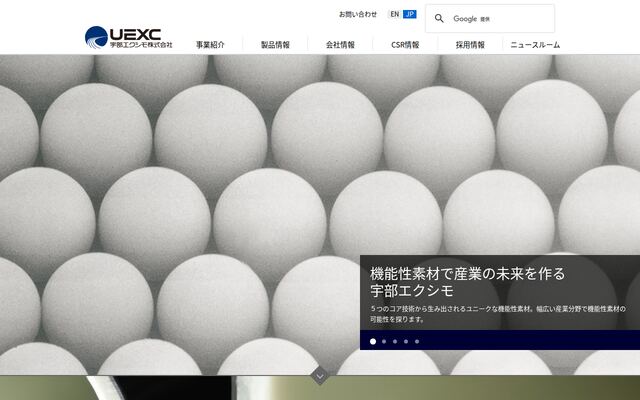Screen dimensions: 640x400
Task: Open the お問い合わせ contact link
Action: (358, 14)
